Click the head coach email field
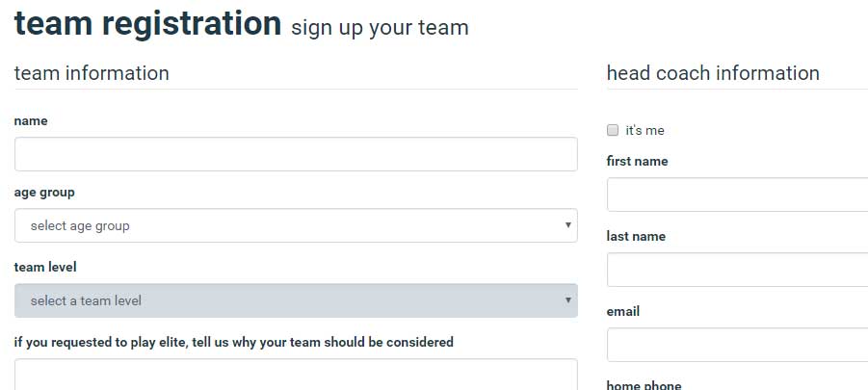This screenshot has height=390, width=868. (737, 345)
